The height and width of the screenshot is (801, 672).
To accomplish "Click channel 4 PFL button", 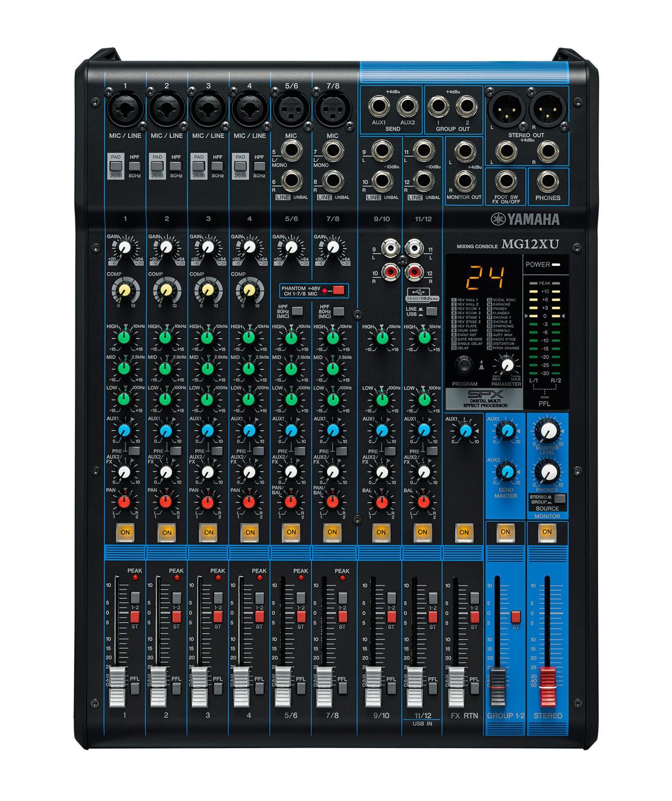I will point(259,688).
